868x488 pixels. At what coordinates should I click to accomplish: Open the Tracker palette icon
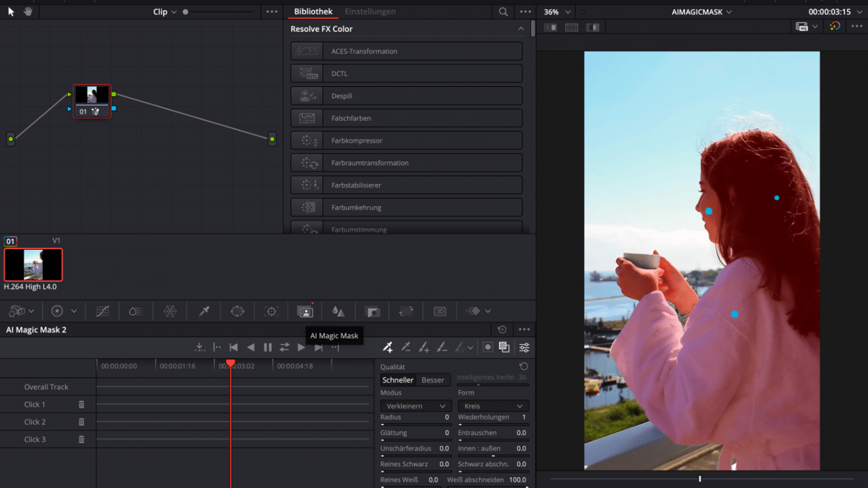point(271,311)
